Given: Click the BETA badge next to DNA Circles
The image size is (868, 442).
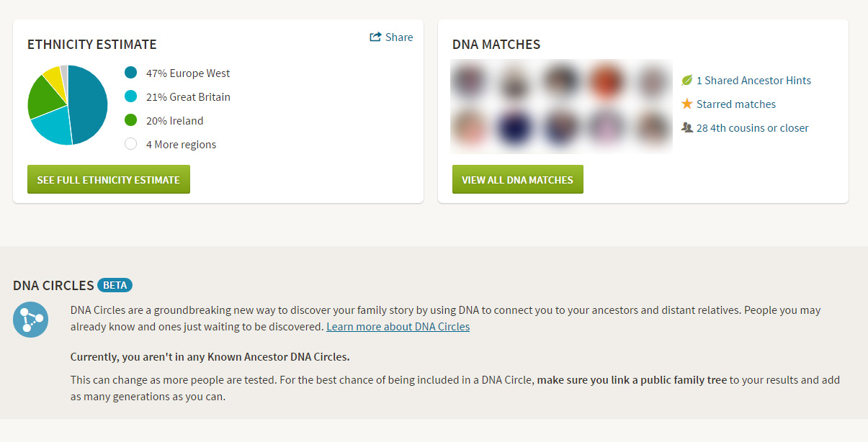Looking at the screenshot, I should point(114,284).
